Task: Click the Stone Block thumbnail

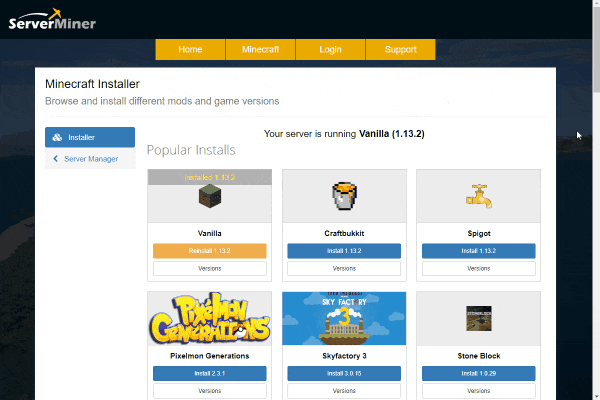Action: [x=479, y=318]
